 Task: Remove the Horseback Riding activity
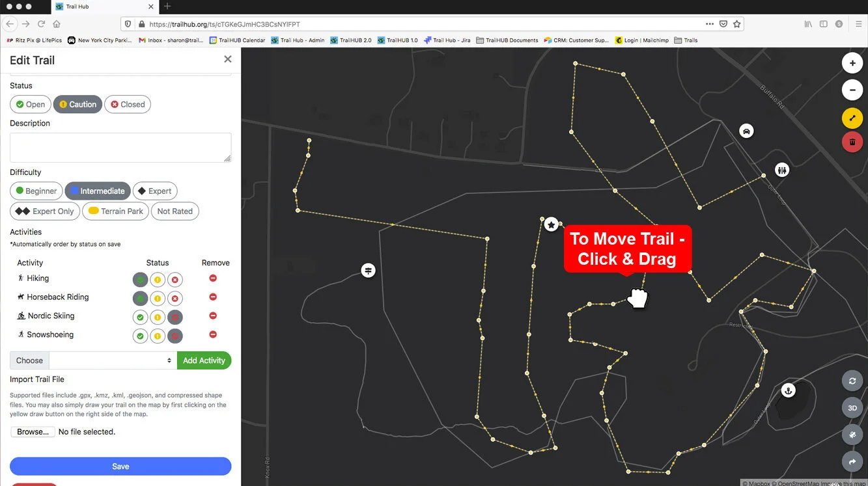coord(213,297)
